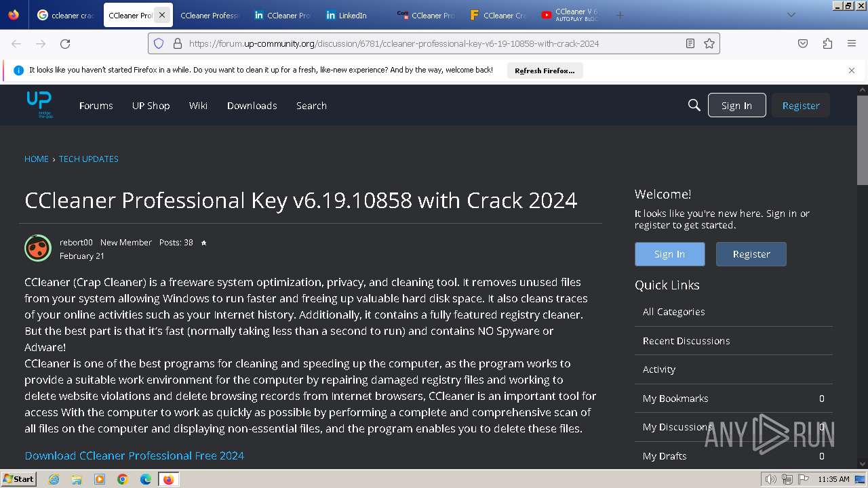This screenshot has height=488, width=868.
Task: Switch to the Google 'ccleaner crac' tab
Action: 66,15
